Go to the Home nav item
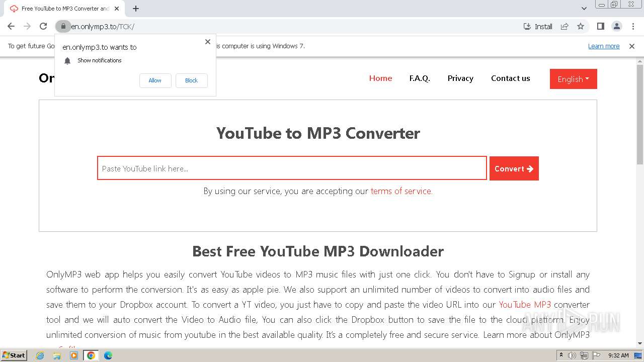Image resolution: width=644 pixels, height=362 pixels. (x=380, y=78)
